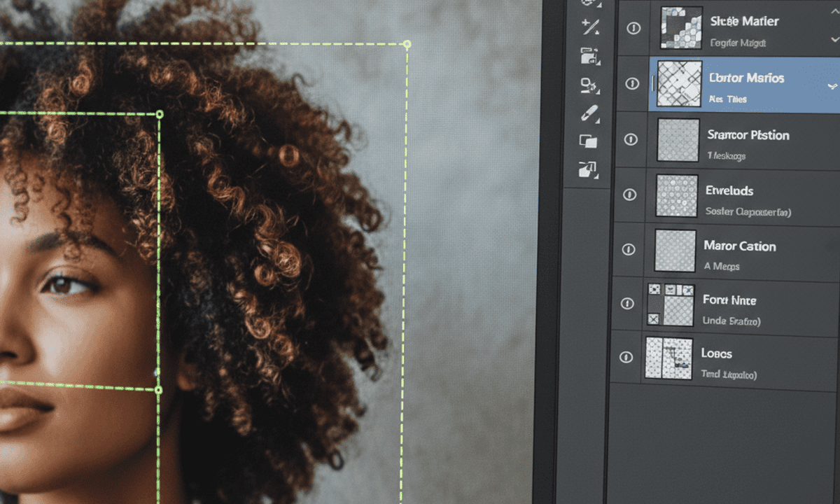840x504 pixels.
Task: Click the status icon next to the Slate Matier layer
Action: point(632,28)
